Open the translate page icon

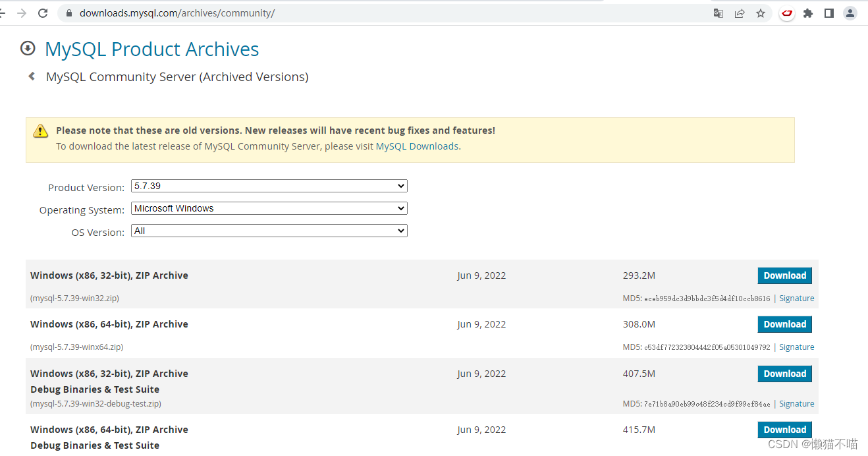(x=719, y=13)
